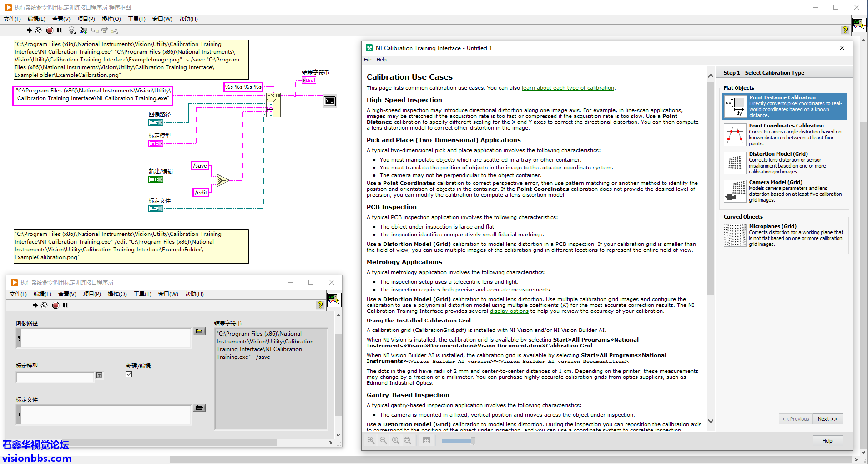Screen dimensions: 868x464
Task: Click the Next >> button
Action: [x=827, y=419]
